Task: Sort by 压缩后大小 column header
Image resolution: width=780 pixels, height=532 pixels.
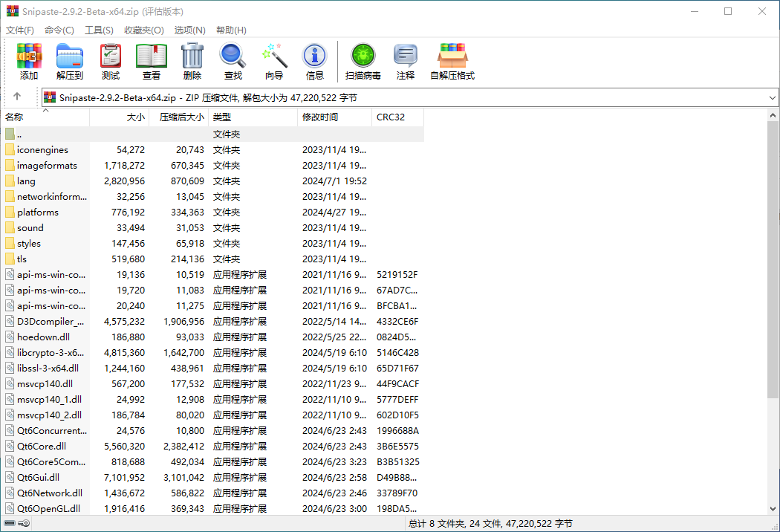Action: [x=179, y=117]
